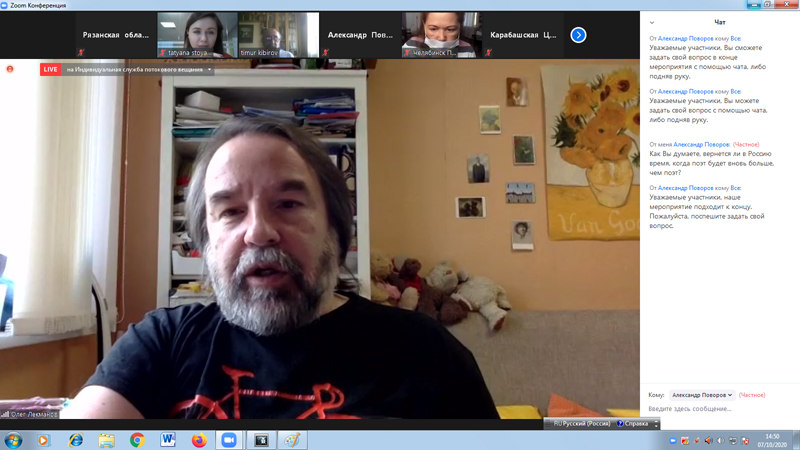Open the Справка help item in language bar

pos(633,424)
